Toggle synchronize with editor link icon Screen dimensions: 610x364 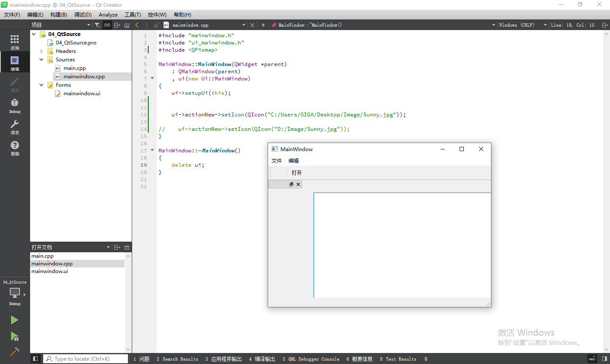[x=107, y=25]
